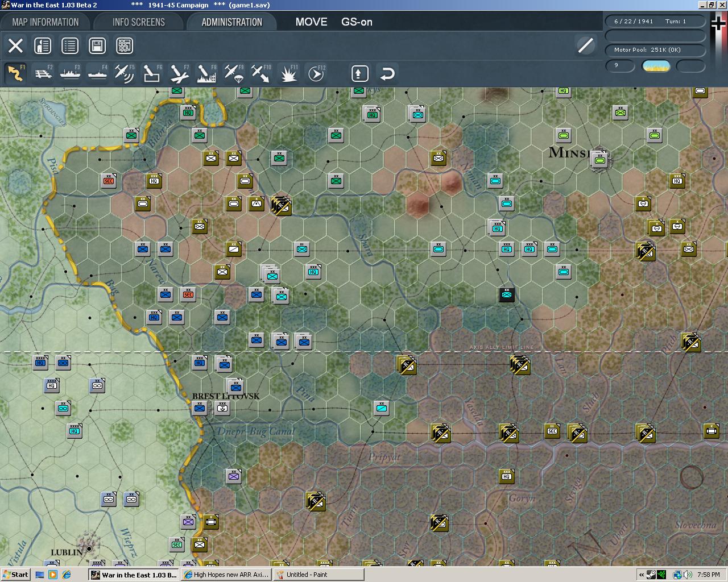The width and height of the screenshot is (728, 582).
Task: Click the volume speaker tray icon
Action: point(688,575)
